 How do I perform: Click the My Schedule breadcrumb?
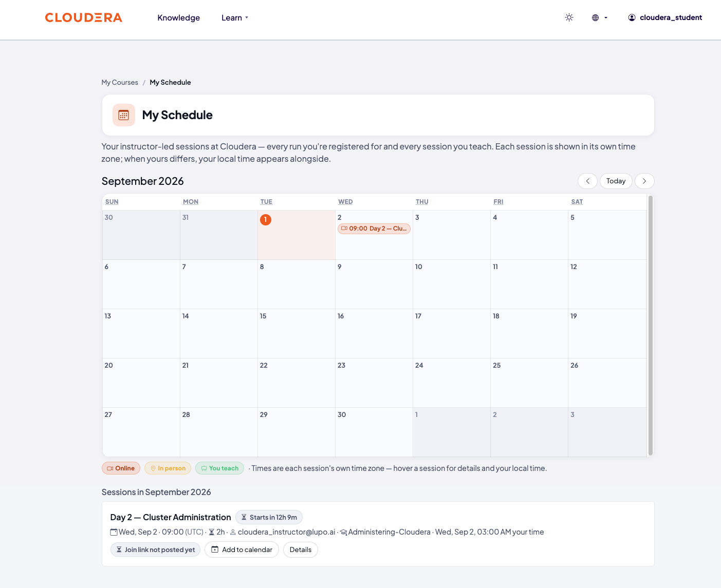pos(170,82)
